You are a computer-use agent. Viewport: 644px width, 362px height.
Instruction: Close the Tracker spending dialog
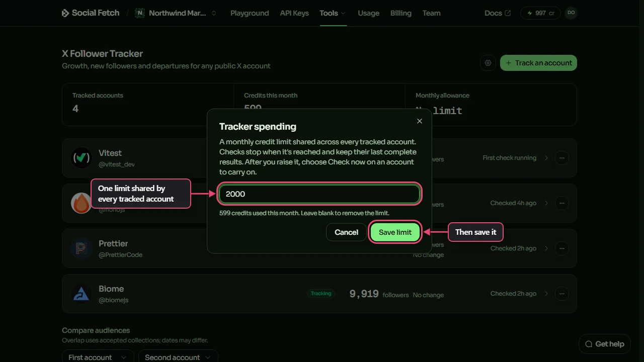(420, 121)
